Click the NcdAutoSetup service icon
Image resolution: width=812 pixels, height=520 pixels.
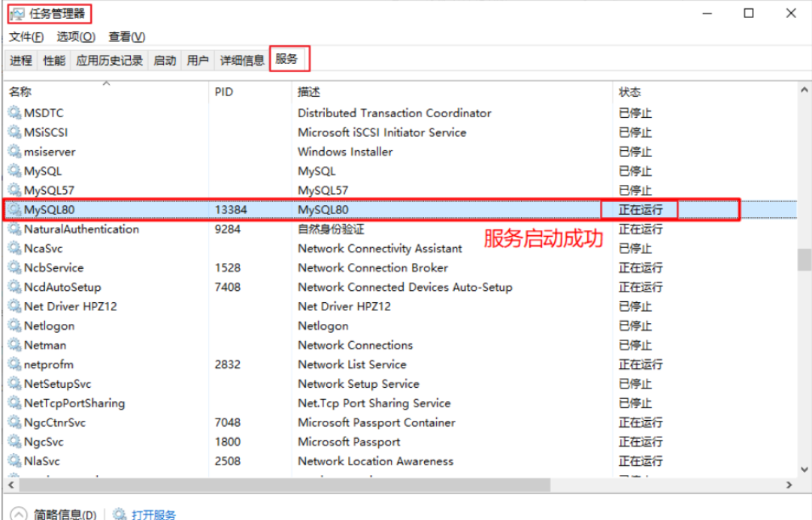[14, 286]
